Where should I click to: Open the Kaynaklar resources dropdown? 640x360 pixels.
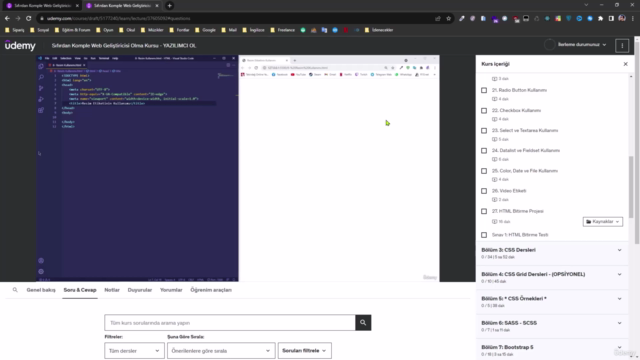602,222
